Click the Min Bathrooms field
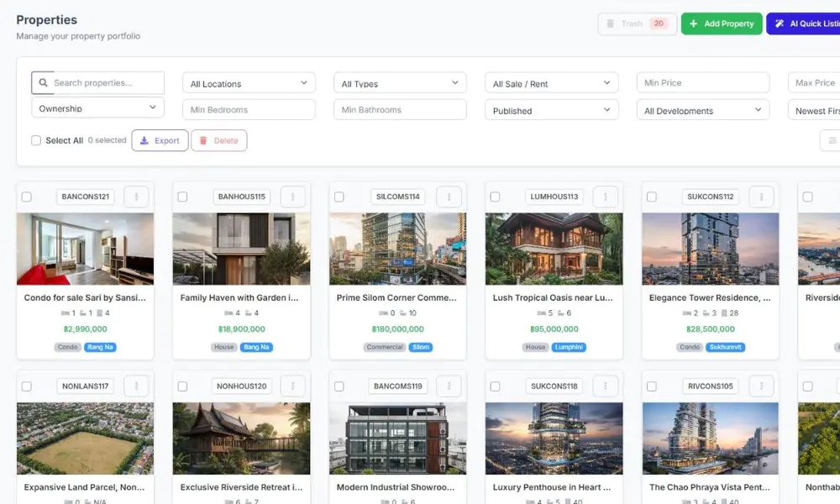 coord(400,109)
